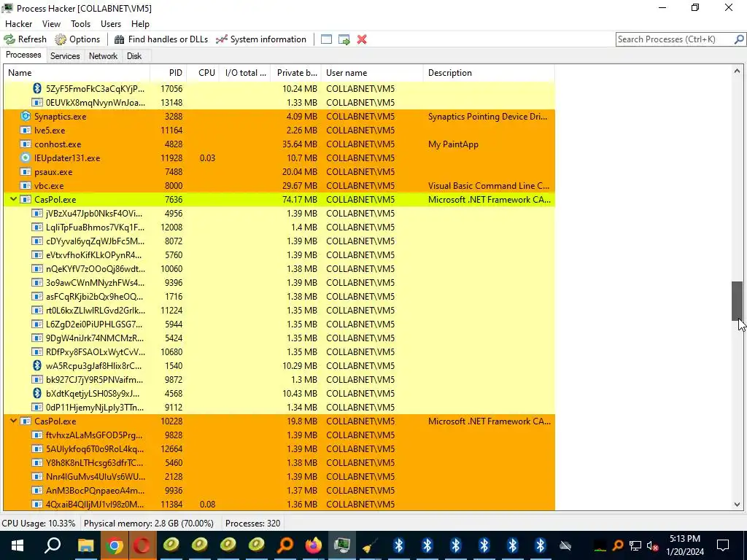Click the vertical scrollbar thumb
The image size is (747, 560).
pyautogui.click(x=737, y=301)
